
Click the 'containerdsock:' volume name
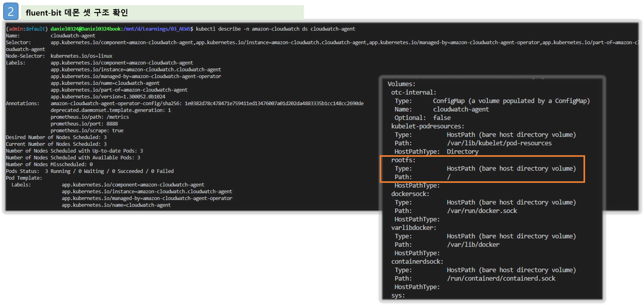417,261
